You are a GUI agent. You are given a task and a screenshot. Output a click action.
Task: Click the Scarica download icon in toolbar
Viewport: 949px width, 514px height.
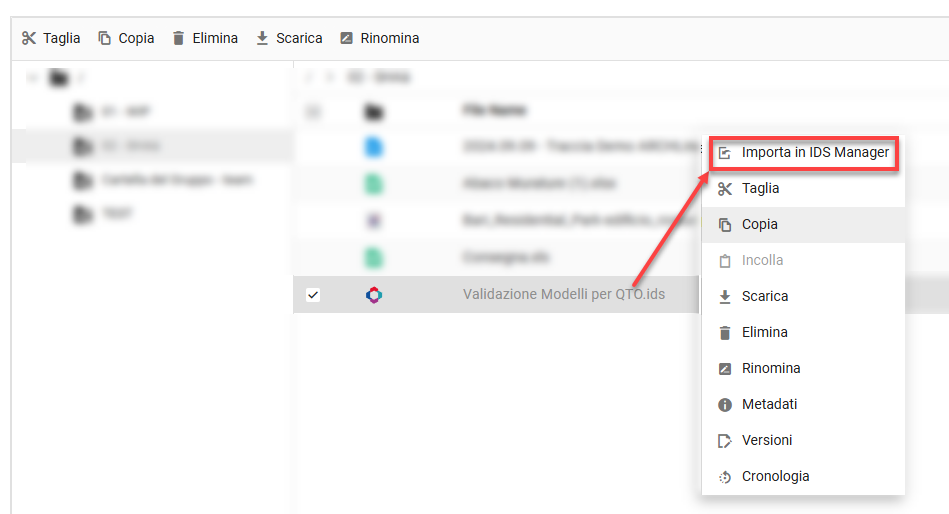click(x=263, y=38)
